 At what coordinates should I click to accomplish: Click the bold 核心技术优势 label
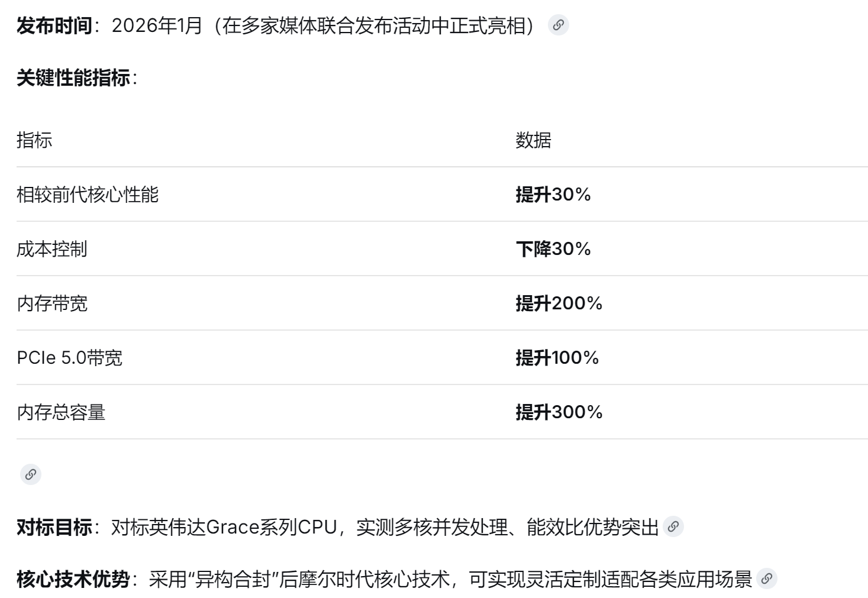click(73, 579)
